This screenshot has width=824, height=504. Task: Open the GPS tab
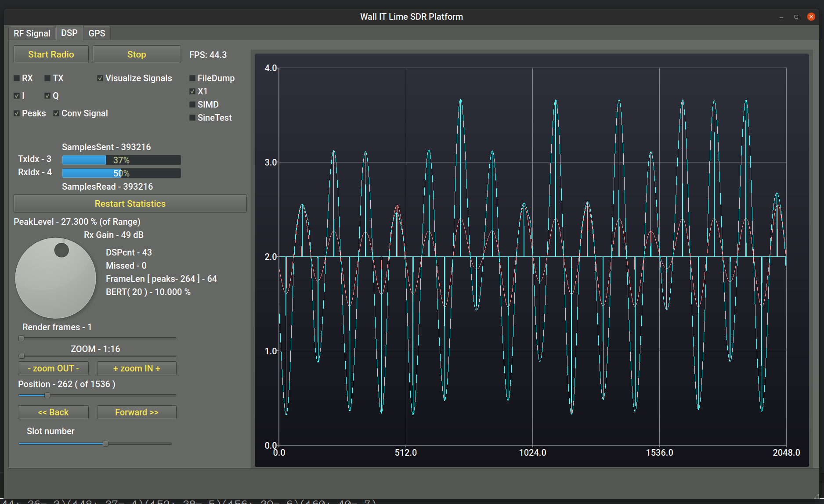[x=97, y=33]
